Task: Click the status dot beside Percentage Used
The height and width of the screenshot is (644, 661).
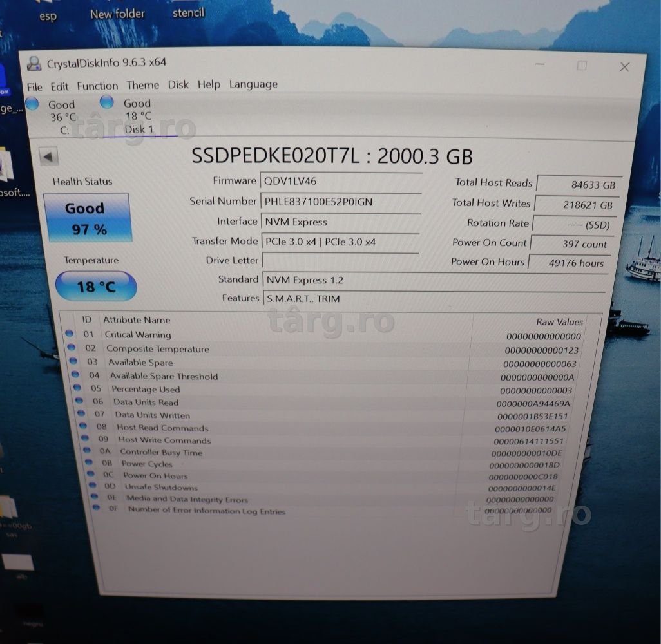Action: coord(77,387)
